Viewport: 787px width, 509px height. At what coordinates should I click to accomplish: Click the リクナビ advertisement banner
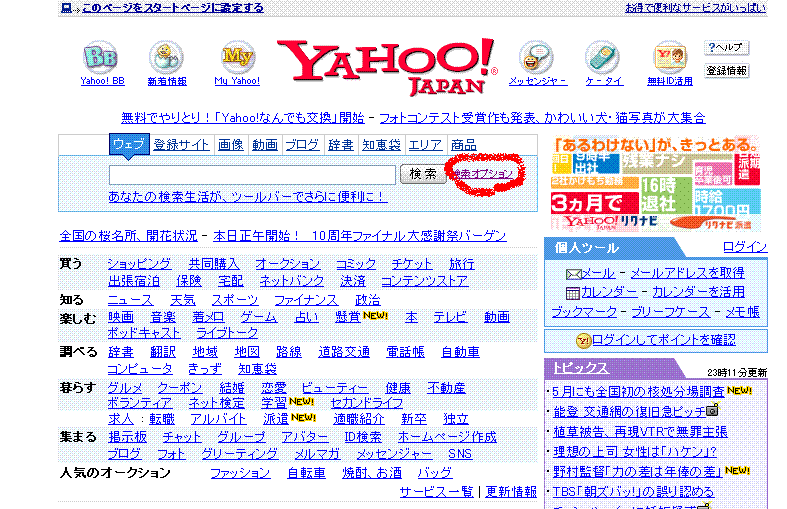pos(655,184)
